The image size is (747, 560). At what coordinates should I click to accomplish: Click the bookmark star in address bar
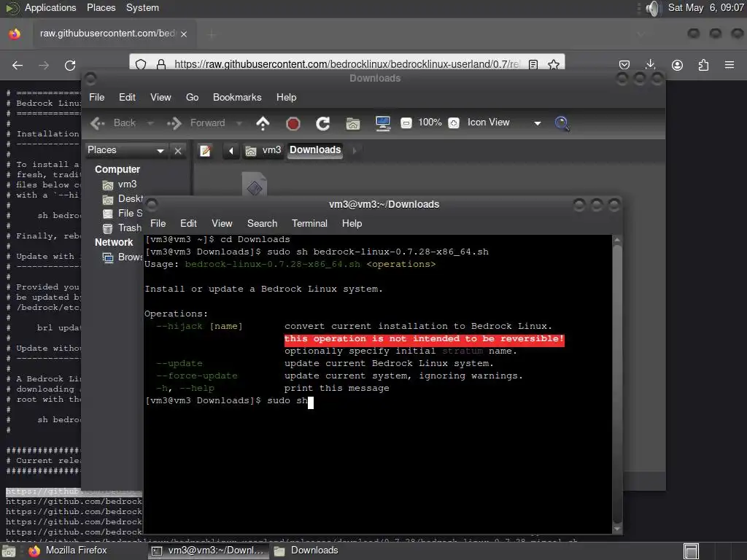(x=554, y=64)
